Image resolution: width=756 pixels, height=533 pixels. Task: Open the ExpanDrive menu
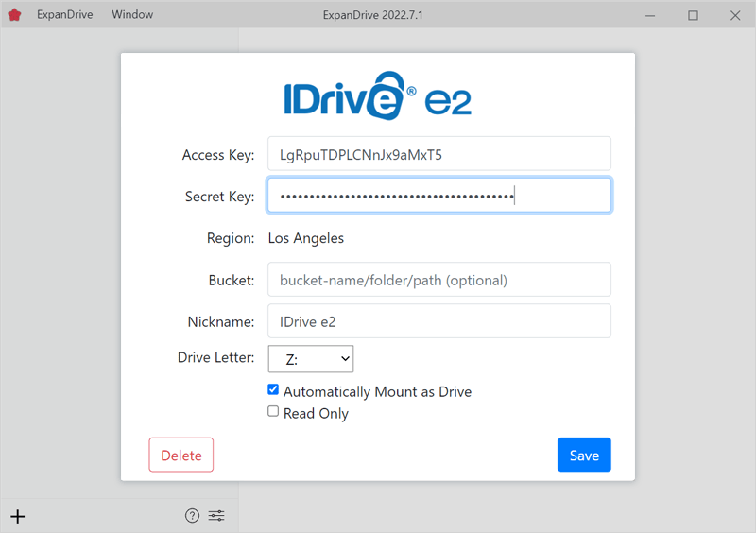pos(64,15)
